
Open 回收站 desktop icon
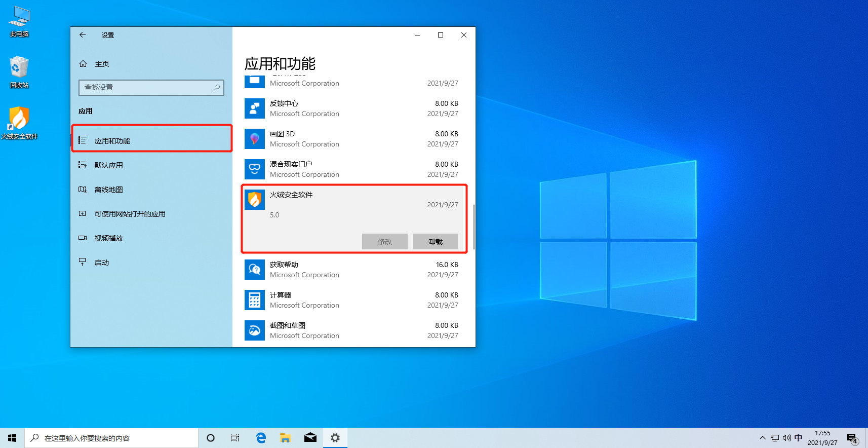click(19, 72)
